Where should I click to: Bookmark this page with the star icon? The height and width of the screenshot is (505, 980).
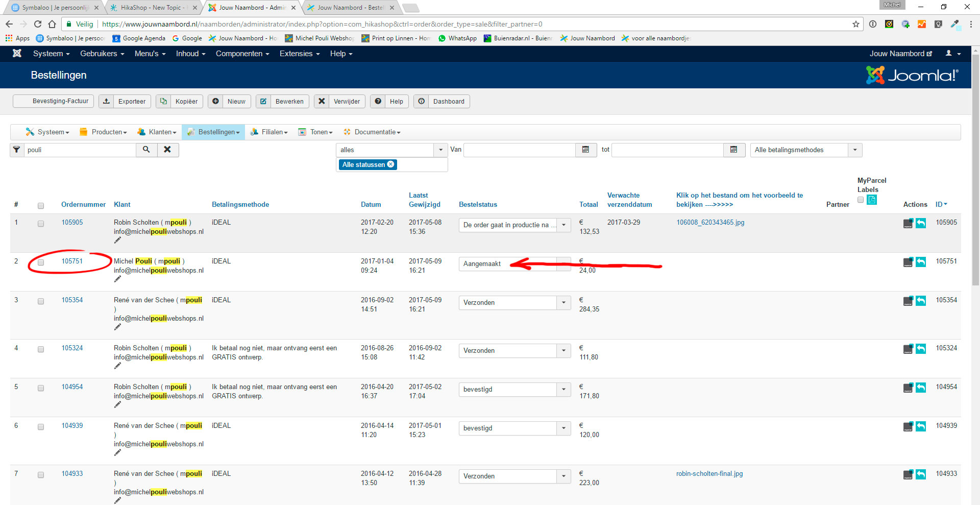click(856, 24)
